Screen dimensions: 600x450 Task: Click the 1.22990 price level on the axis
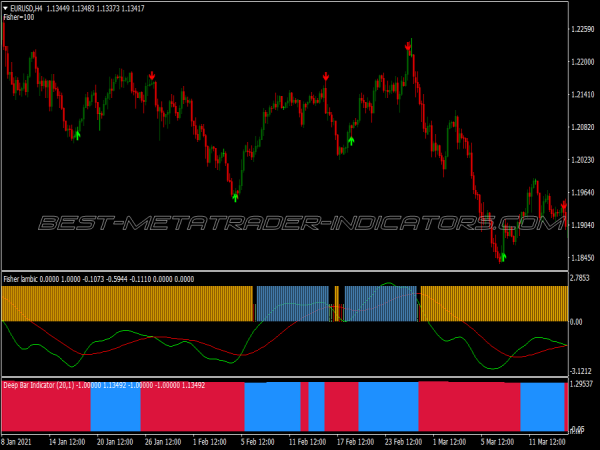582,29
